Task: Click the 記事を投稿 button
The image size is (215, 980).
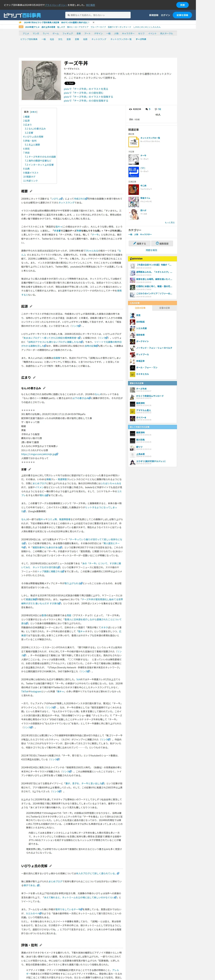Action: tap(182, 15)
